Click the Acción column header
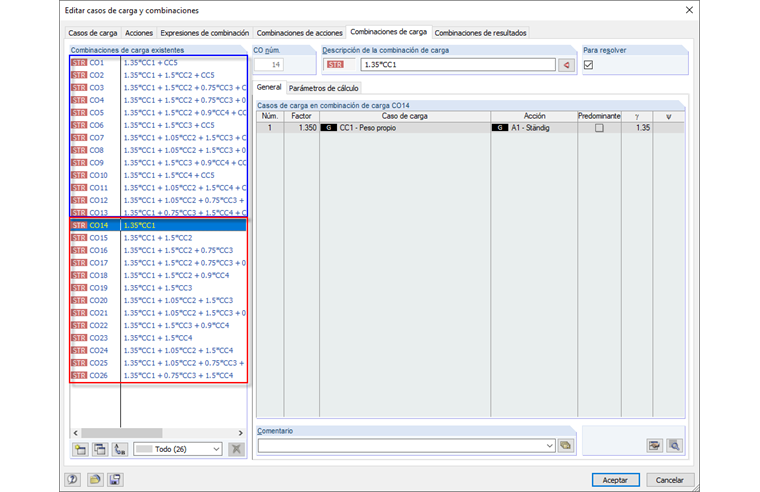Image resolution: width=760 pixels, height=492 pixels. (x=534, y=116)
